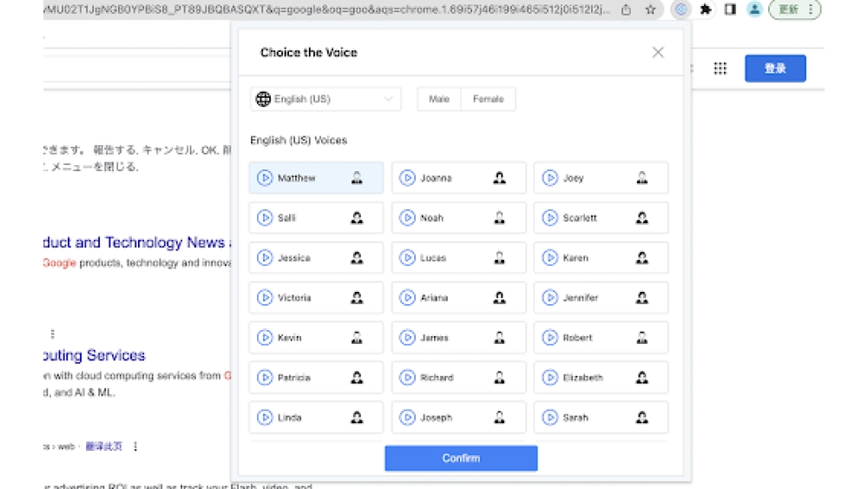
Task: Pick the Victoria voice name
Action: click(x=294, y=297)
